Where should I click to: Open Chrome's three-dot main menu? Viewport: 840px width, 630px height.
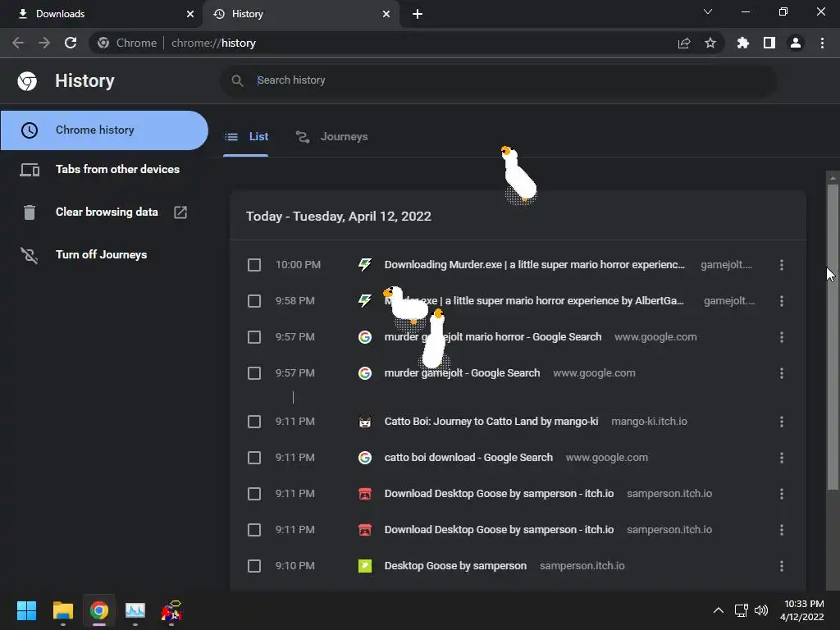tap(822, 43)
